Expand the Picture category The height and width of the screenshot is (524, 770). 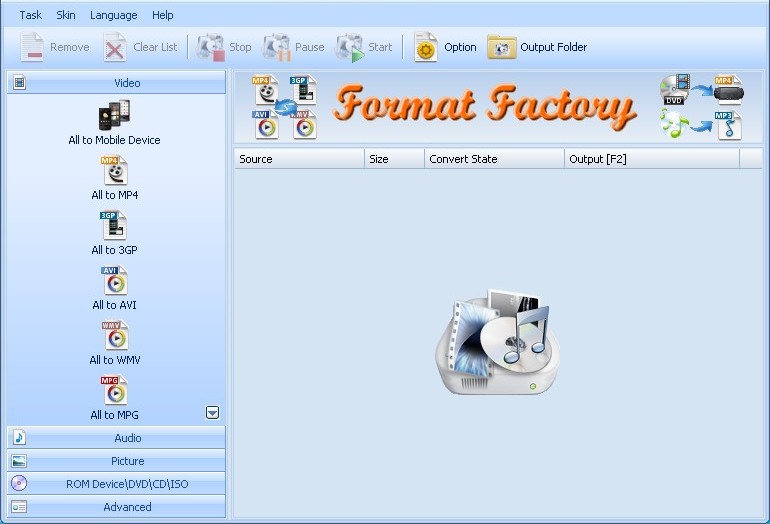116,461
